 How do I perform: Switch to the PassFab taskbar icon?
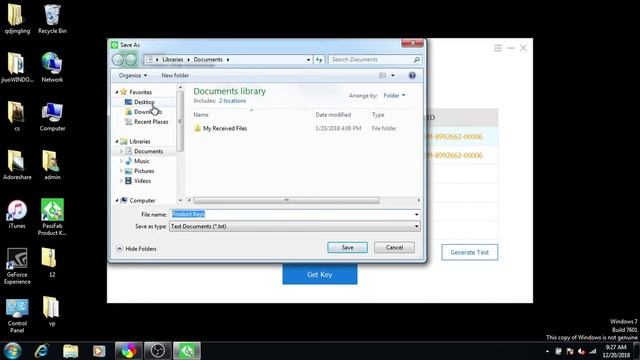coord(187,351)
